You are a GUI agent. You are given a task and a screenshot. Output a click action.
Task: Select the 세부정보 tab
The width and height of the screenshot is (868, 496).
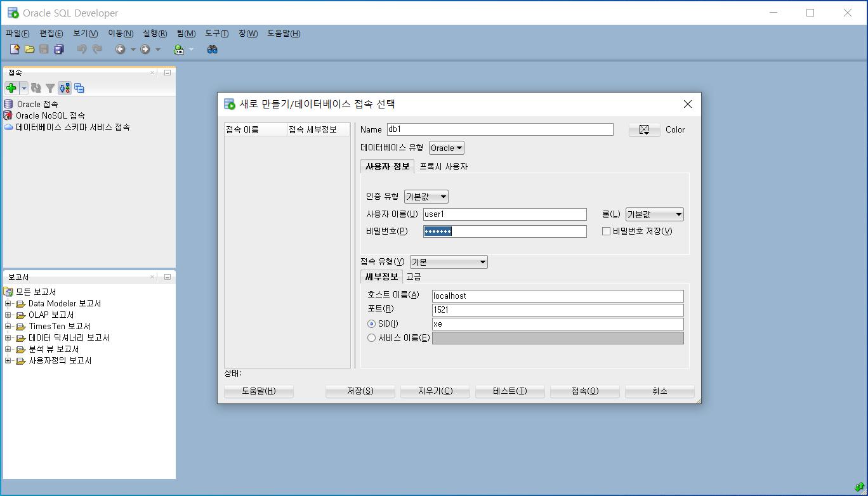tap(381, 277)
